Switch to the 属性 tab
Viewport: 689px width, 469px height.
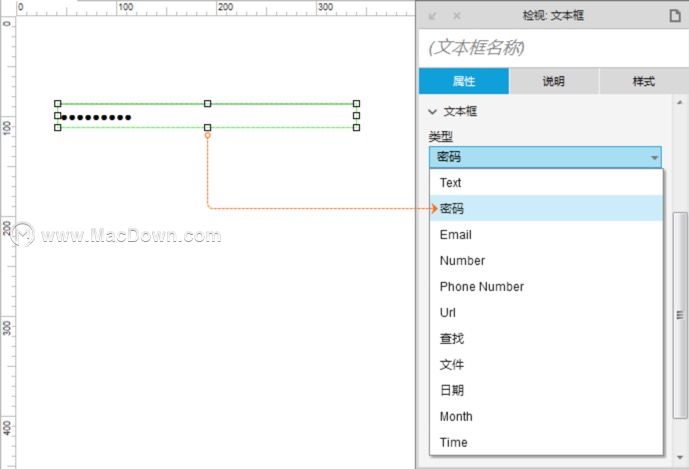464,81
